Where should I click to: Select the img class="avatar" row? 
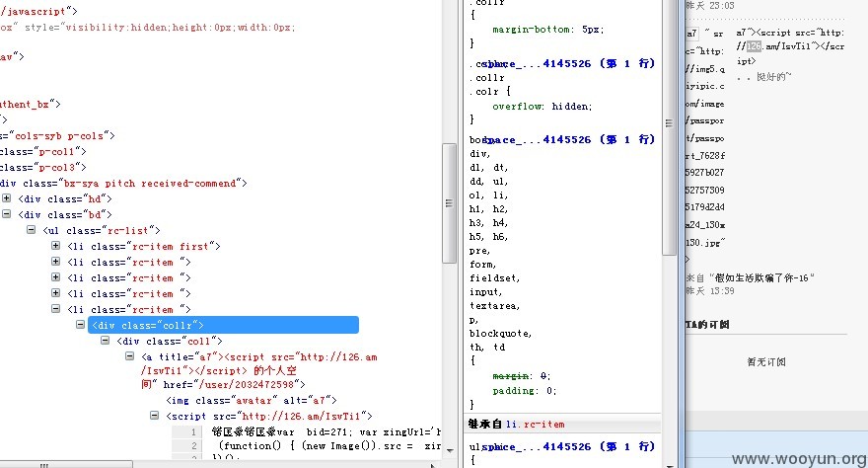(252, 401)
